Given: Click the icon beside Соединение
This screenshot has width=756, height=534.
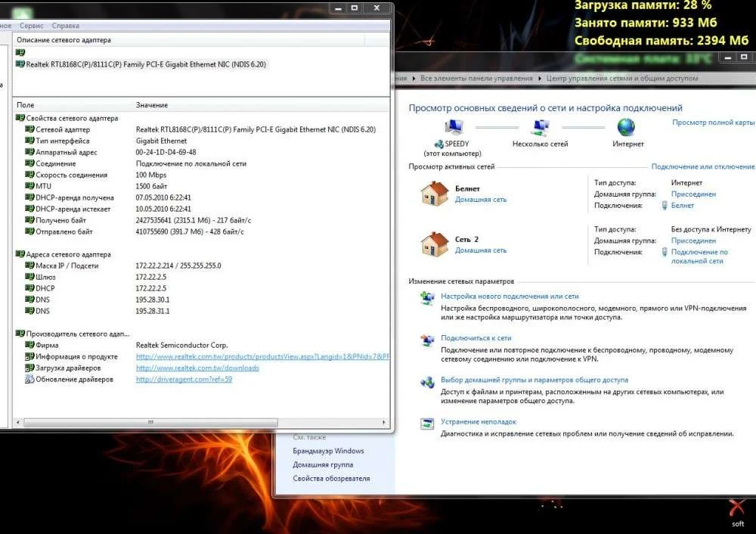Looking at the screenshot, I should point(30,163).
